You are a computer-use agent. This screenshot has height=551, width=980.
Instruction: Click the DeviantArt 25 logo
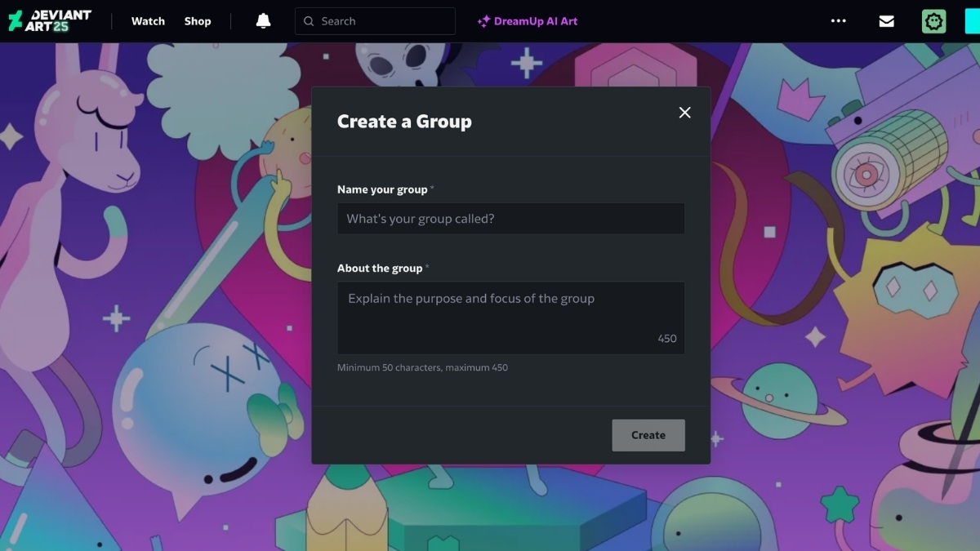click(50, 21)
